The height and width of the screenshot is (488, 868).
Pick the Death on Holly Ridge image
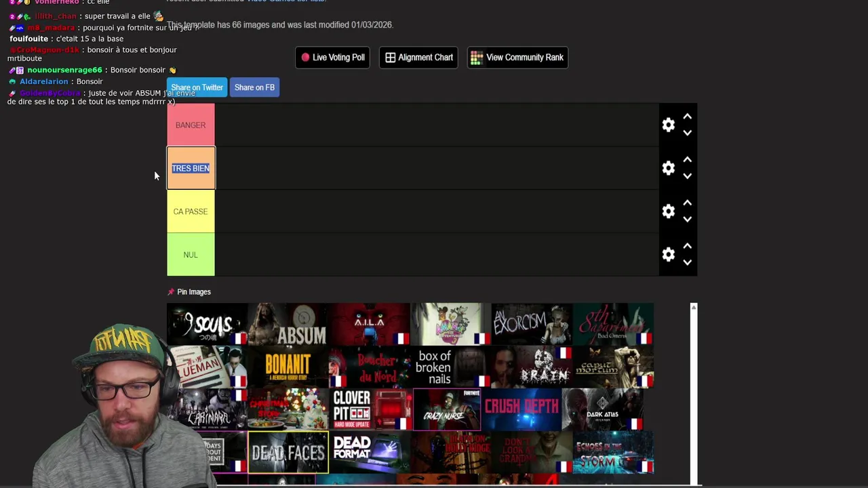pyautogui.click(x=451, y=452)
